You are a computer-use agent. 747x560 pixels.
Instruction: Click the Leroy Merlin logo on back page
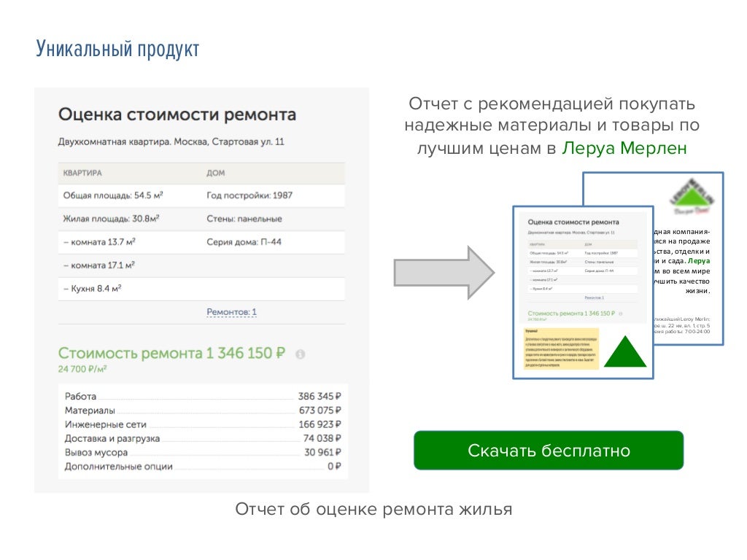(692, 195)
